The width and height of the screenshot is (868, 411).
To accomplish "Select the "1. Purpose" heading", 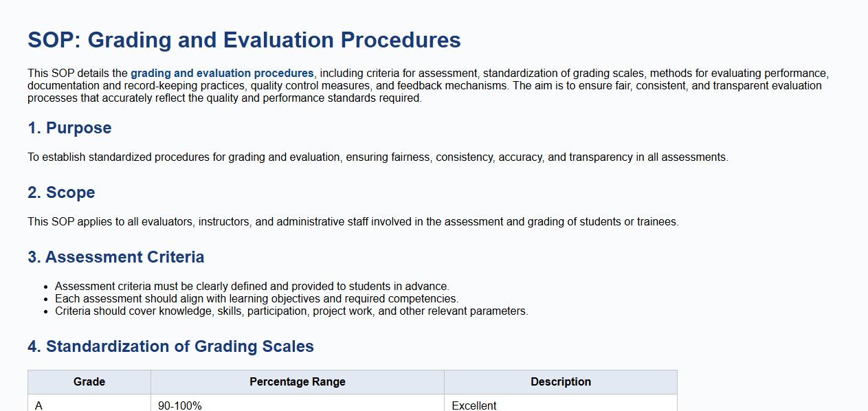I will click(x=69, y=128).
